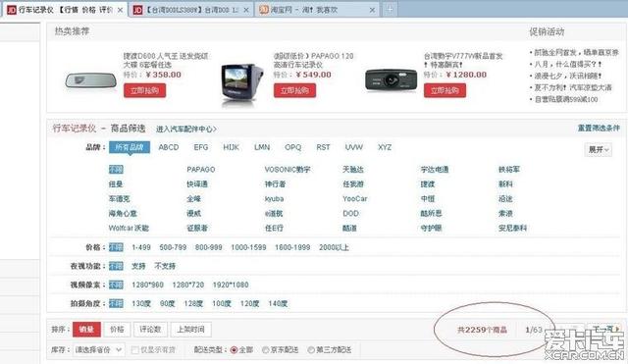Sort results by 上架时间

pyautogui.click(x=191, y=329)
